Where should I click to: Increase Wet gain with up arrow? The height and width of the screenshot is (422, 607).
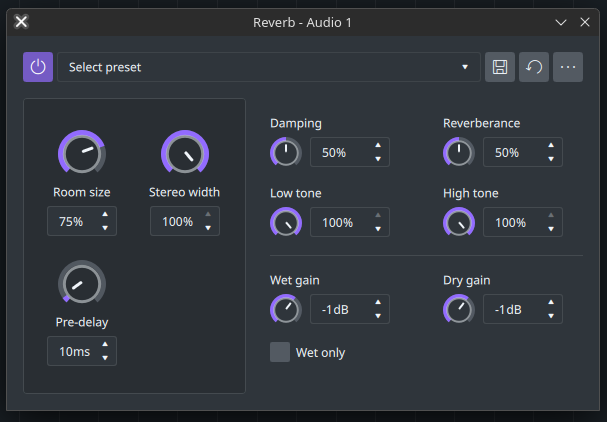tap(378, 302)
